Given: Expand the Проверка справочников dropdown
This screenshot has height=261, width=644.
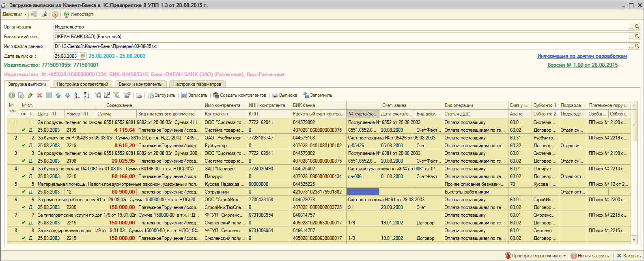Looking at the screenshot, I should click(x=564, y=256).
